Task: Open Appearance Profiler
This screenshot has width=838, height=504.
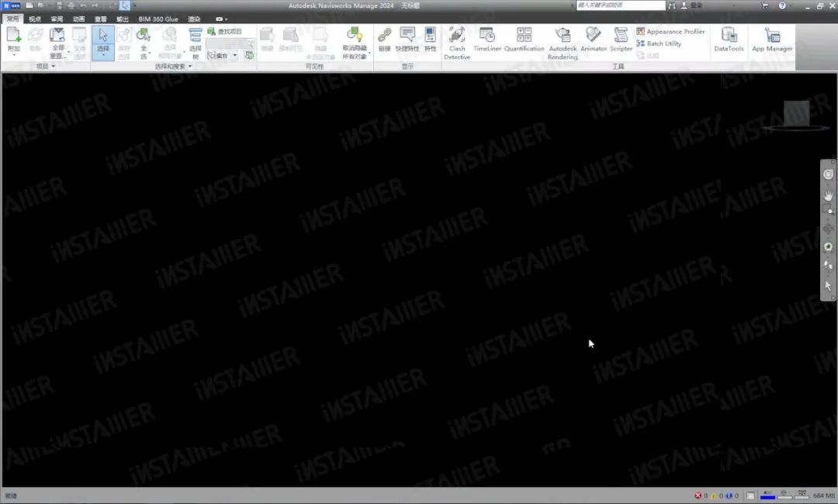Action: coord(670,32)
